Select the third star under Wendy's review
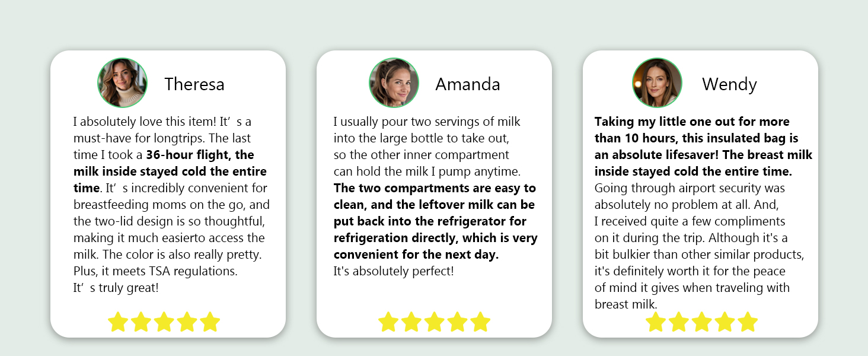Screen dimensions: 868x356 click(x=701, y=322)
